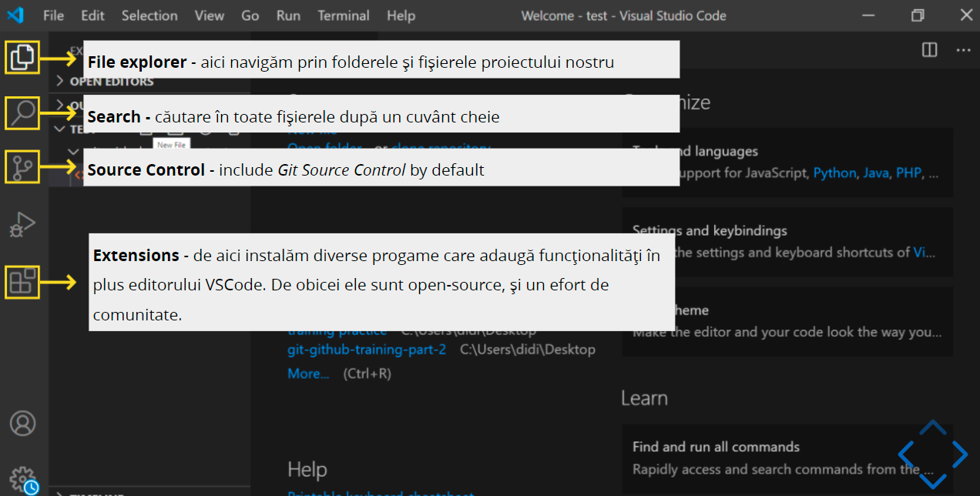Open the Source Control view
This screenshot has height=496, width=980.
(x=22, y=167)
